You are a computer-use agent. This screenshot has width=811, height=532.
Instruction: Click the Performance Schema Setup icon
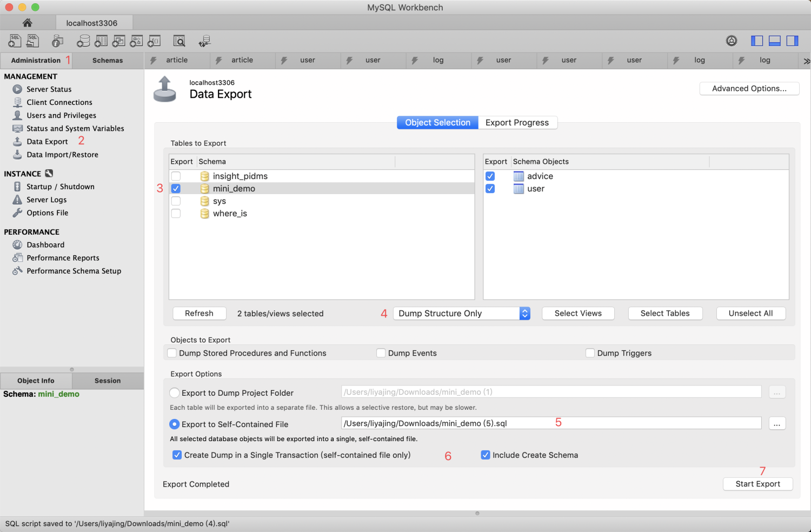tap(17, 271)
